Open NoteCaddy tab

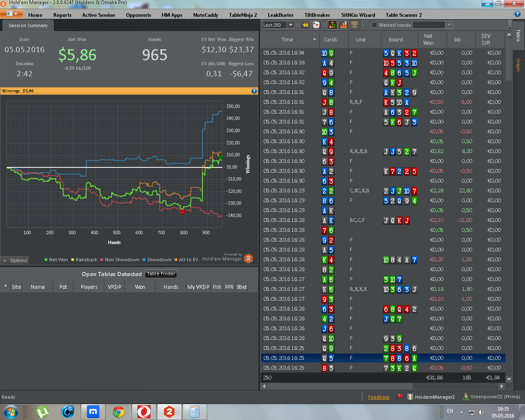[205, 15]
